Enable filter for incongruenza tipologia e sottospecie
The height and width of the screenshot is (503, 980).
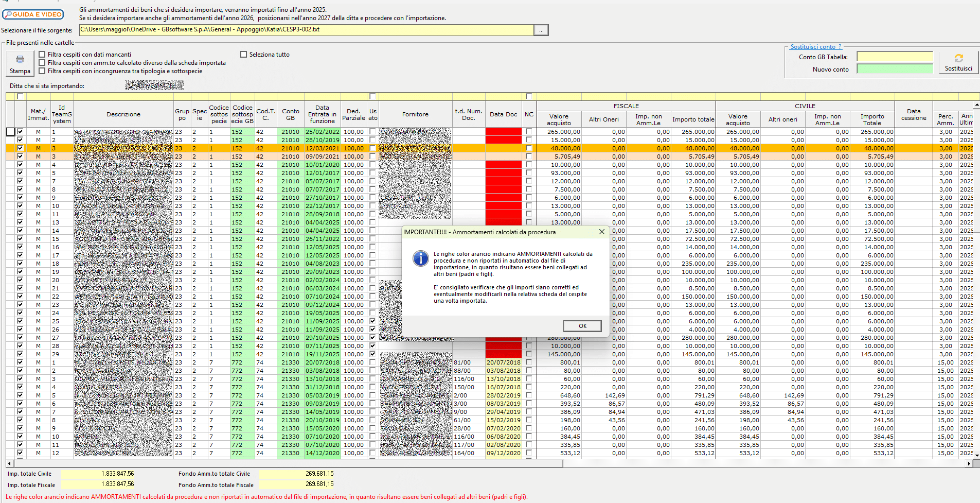click(x=42, y=71)
